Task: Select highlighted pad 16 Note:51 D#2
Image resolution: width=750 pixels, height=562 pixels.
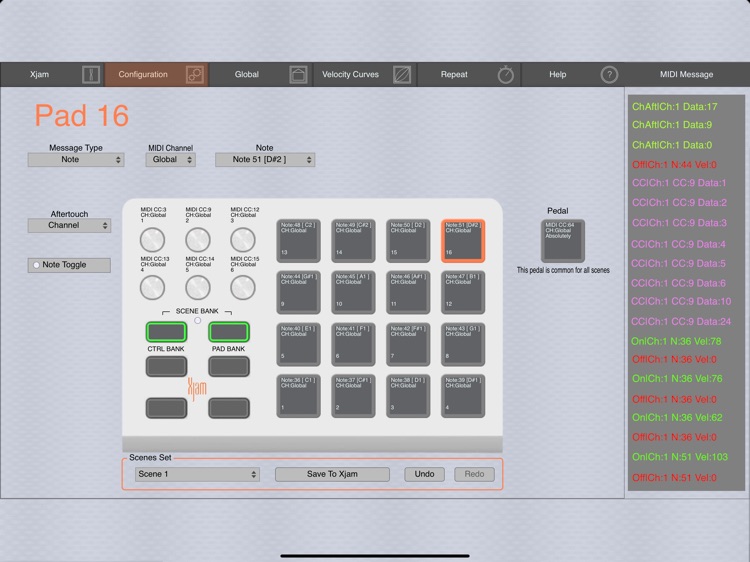Action: point(463,241)
